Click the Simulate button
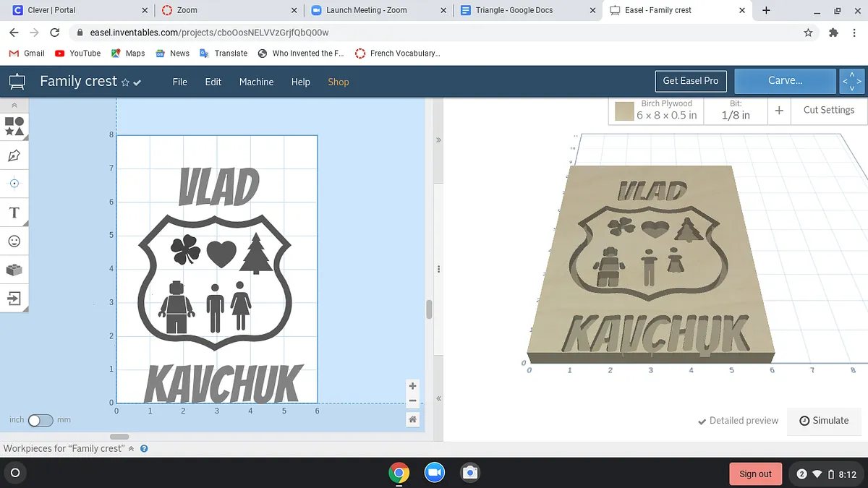Viewport: 868px width, 488px height. click(825, 421)
